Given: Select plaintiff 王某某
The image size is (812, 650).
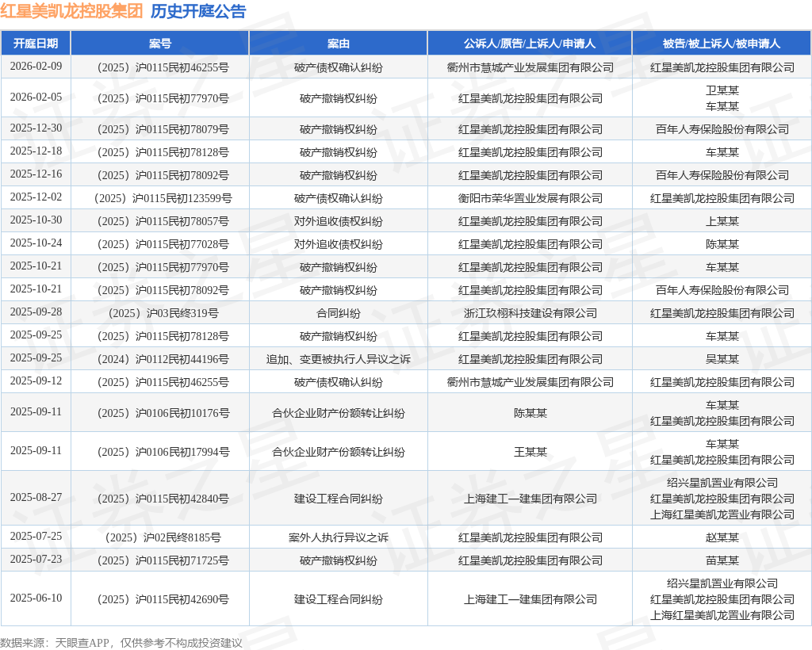Looking at the screenshot, I should (530, 452).
